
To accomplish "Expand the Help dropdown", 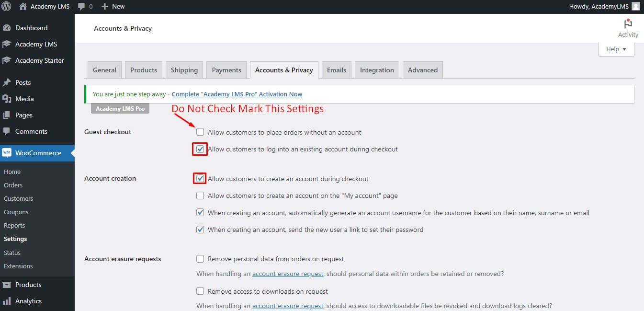I will point(616,49).
